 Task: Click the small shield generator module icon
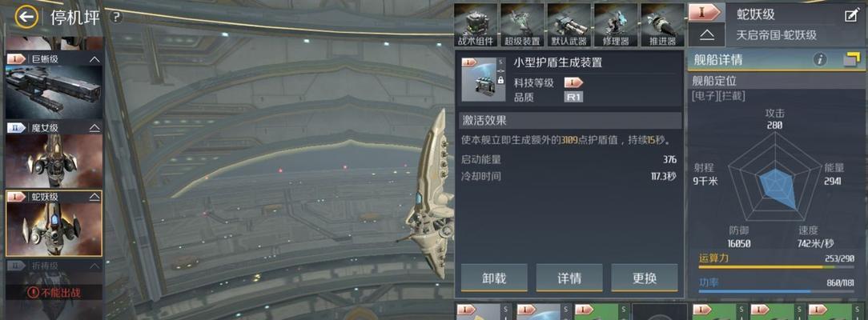tap(484, 79)
